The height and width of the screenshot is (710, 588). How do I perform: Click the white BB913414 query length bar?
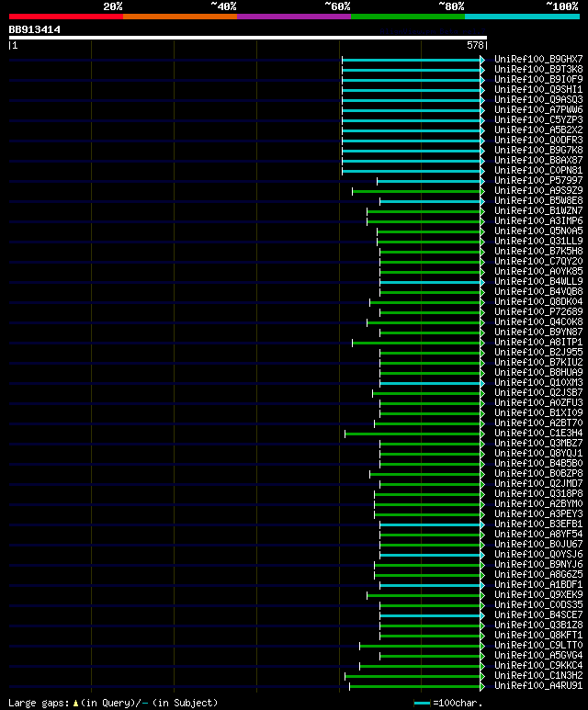coord(248,38)
